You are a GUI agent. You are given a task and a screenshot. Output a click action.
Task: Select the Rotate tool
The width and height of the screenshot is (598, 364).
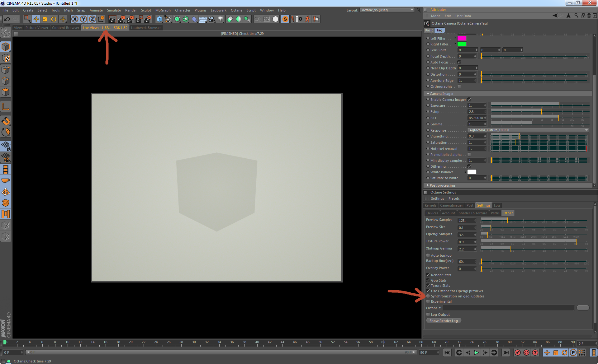[54, 19]
